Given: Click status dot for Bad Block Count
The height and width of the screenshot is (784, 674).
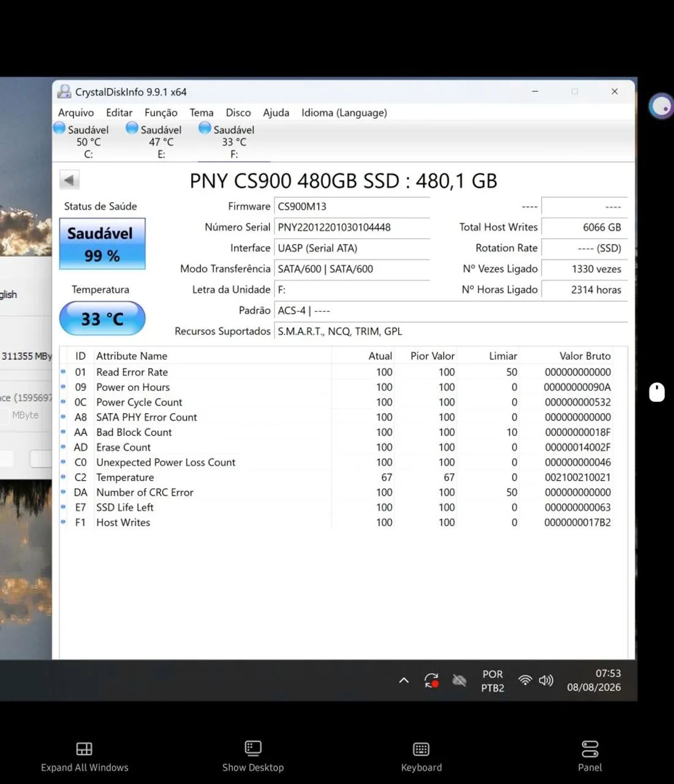Looking at the screenshot, I should pyautogui.click(x=63, y=432).
